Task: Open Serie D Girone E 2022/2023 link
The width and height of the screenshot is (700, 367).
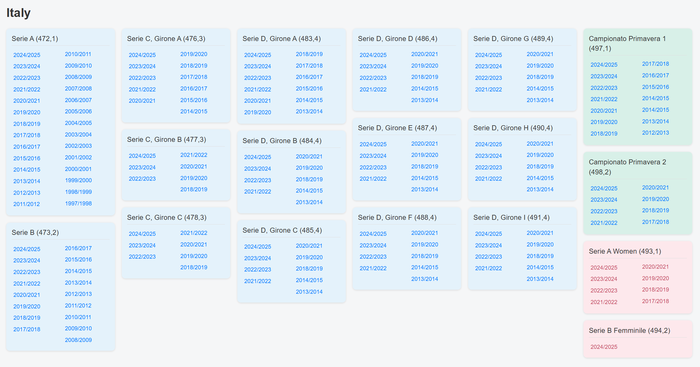Action: tap(373, 167)
